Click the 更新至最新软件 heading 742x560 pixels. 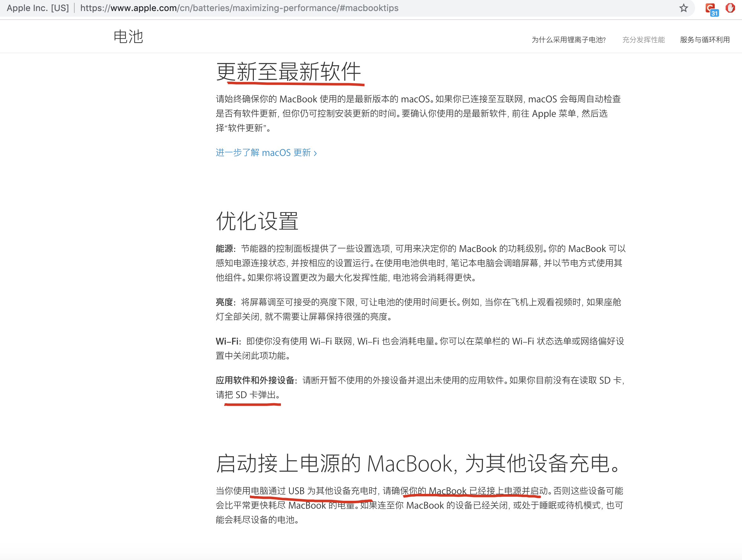tap(288, 72)
